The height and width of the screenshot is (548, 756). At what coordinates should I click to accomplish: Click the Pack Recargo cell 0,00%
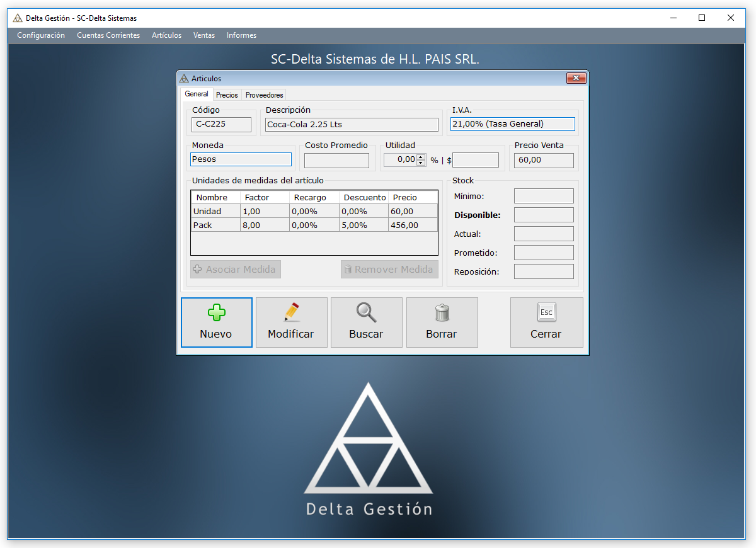point(314,225)
